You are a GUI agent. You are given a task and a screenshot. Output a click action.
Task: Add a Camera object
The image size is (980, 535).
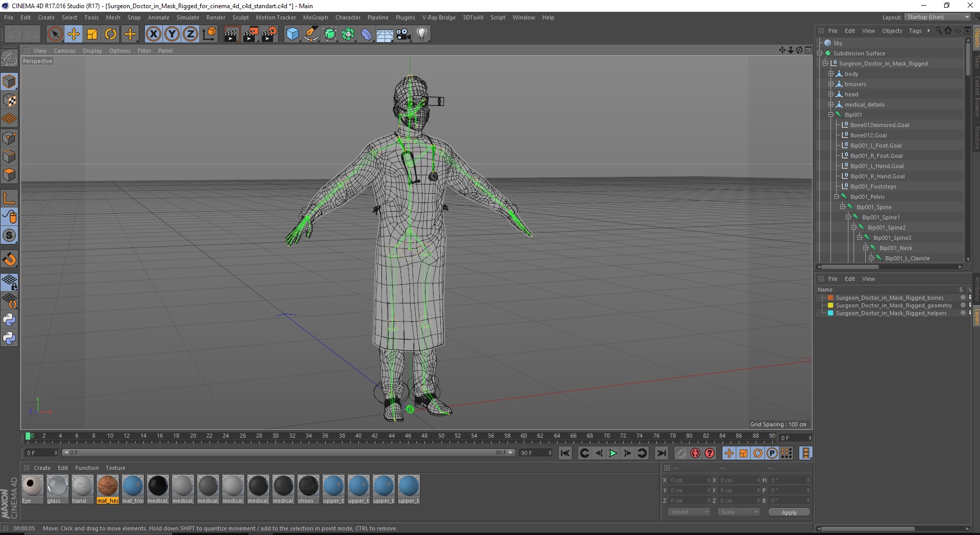403,34
